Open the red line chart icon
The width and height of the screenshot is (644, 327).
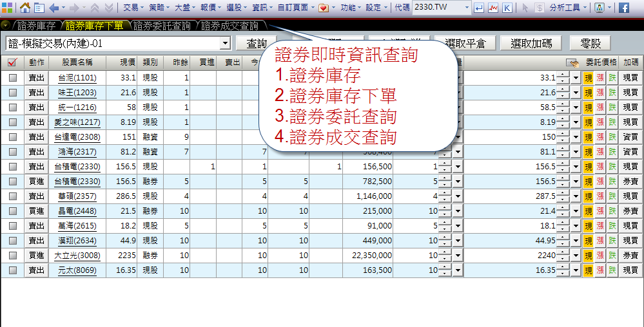point(493,8)
